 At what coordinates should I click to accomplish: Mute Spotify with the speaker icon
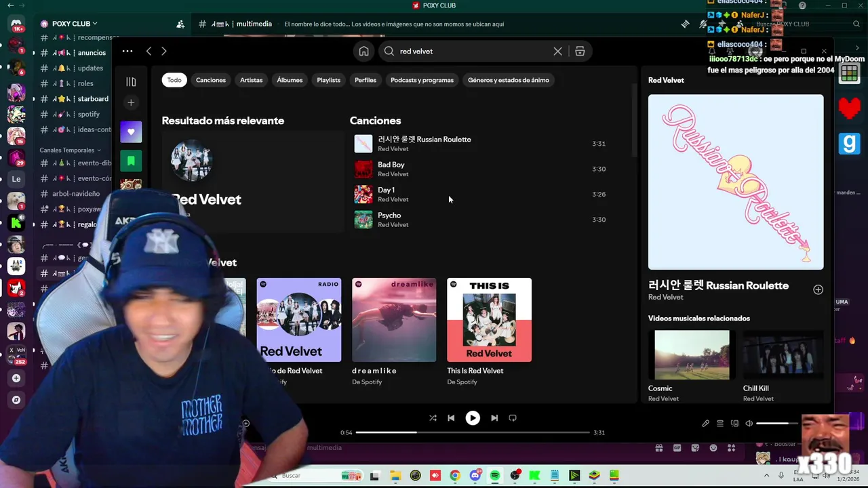click(x=749, y=424)
